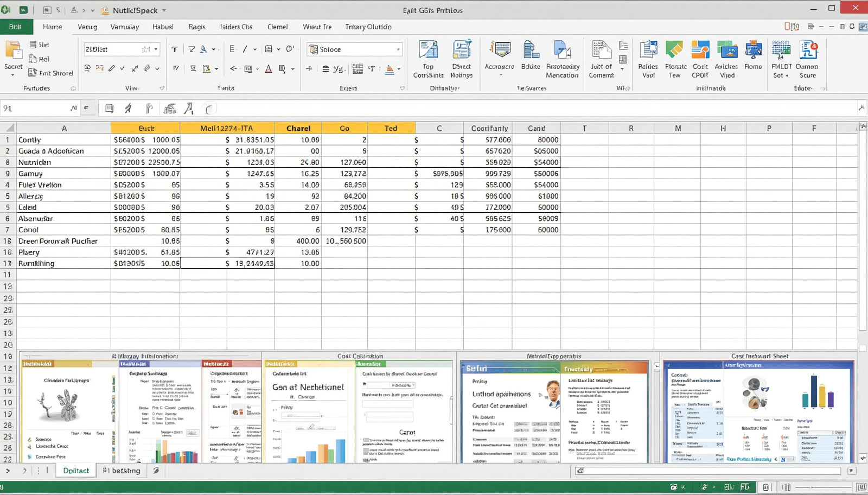Click cell containing Dreen Pororvalt Pucfher
This screenshot has height=495, width=868.
63,241
